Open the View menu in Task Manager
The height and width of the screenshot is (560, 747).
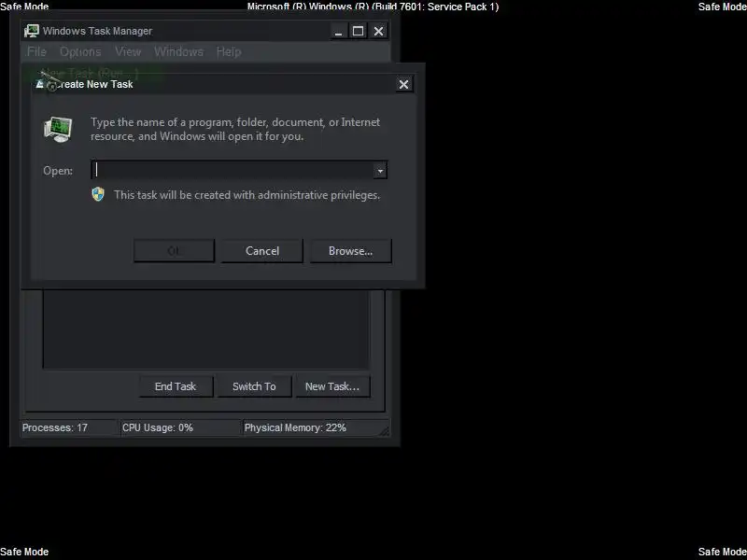tap(128, 51)
